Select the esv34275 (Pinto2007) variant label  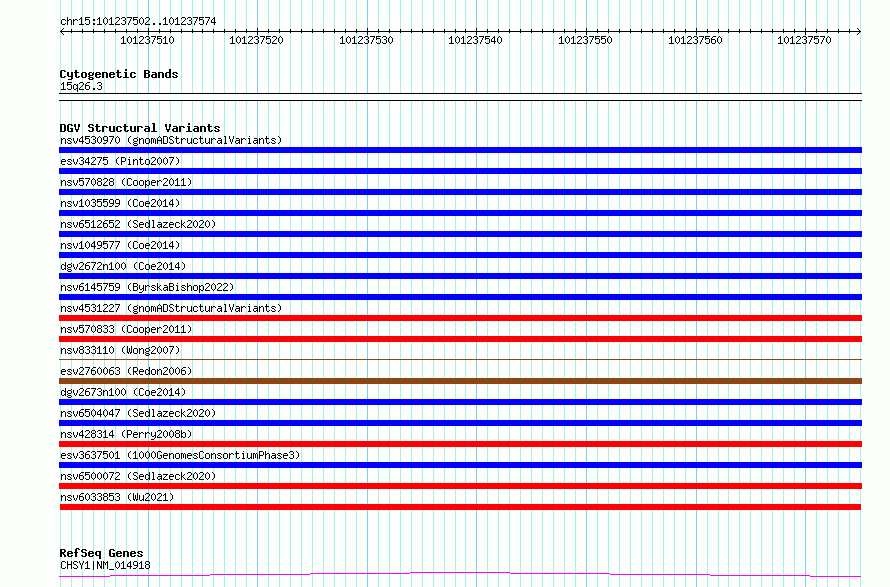pos(120,161)
